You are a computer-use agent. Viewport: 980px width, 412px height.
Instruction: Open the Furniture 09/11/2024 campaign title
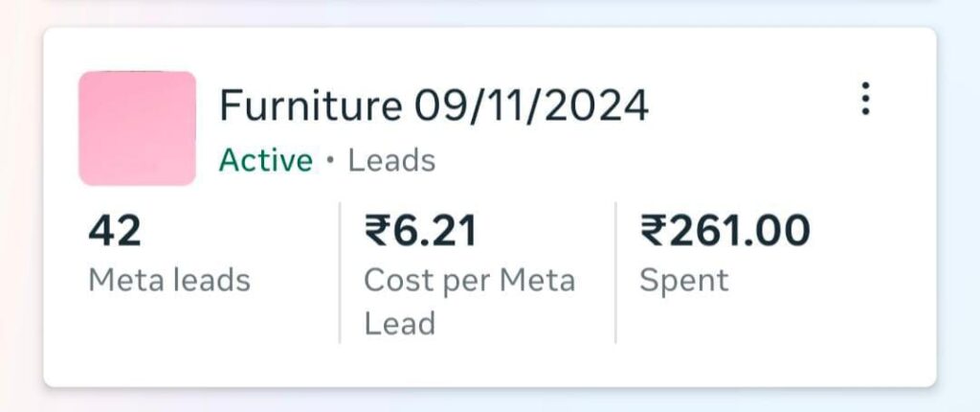434,105
